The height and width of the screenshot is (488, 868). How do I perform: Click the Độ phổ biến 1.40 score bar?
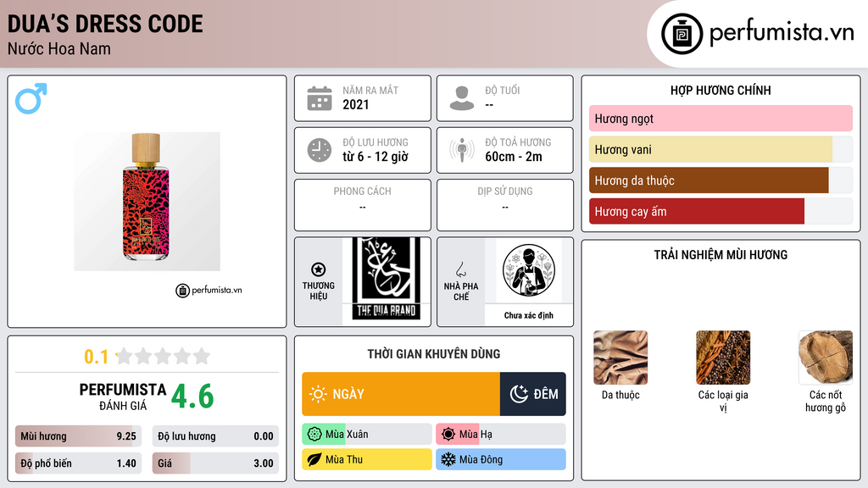79,463
